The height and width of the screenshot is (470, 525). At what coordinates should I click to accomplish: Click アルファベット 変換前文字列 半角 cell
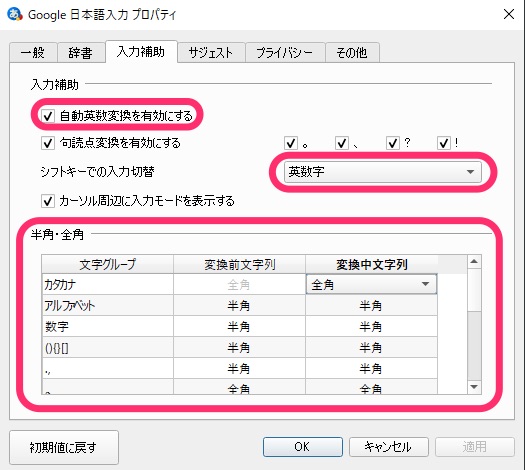click(239, 305)
